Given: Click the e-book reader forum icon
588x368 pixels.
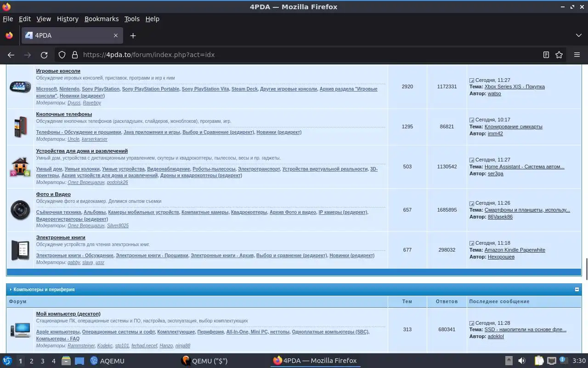Looking at the screenshot, I should (x=21, y=250).
